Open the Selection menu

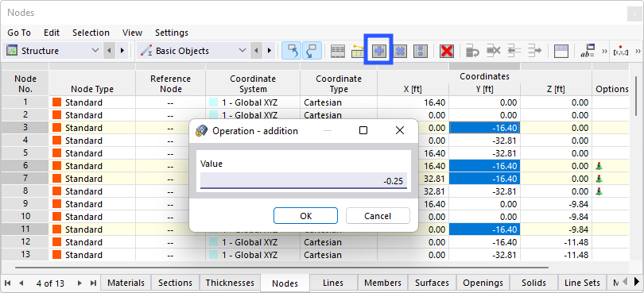[91, 33]
